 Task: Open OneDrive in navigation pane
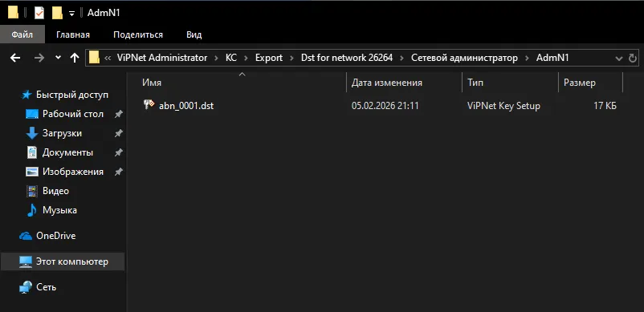[56, 236]
